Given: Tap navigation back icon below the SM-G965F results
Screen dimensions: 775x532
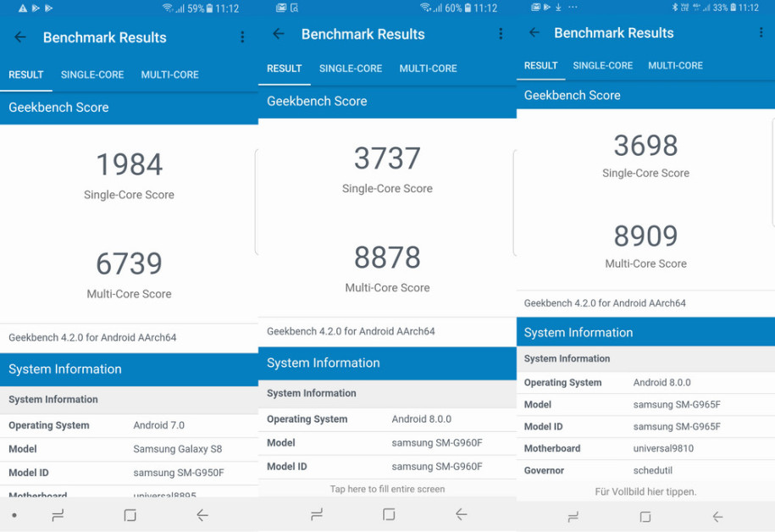Looking at the screenshot, I should pos(717,517).
